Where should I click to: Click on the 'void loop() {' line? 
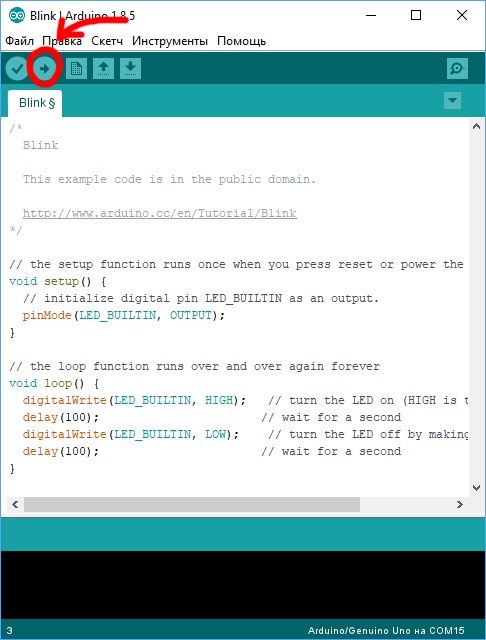pyautogui.click(x=54, y=384)
